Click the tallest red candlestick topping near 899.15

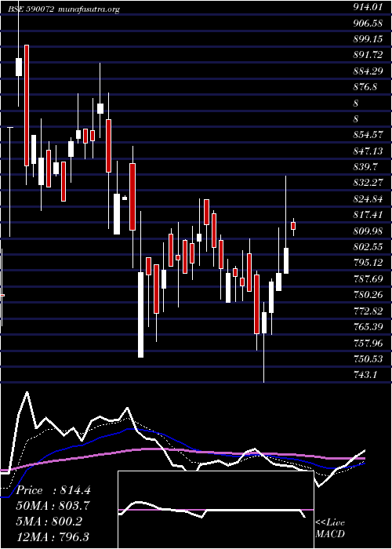click(27, 105)
